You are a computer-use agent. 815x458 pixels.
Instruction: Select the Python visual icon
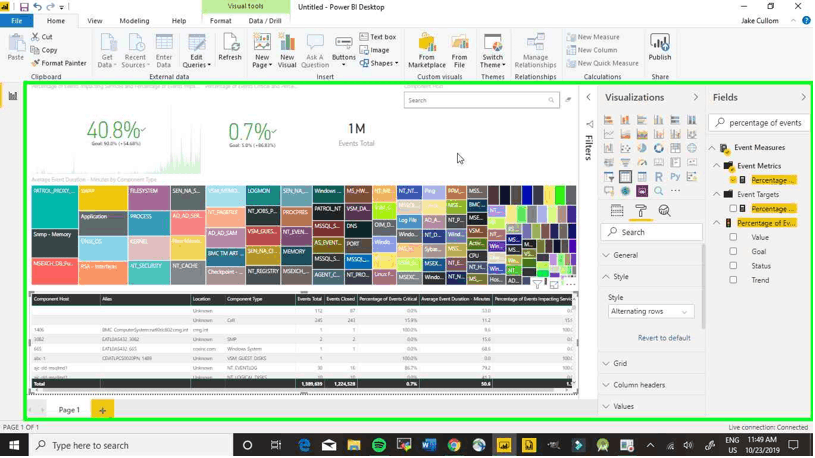tap(675, 177)
